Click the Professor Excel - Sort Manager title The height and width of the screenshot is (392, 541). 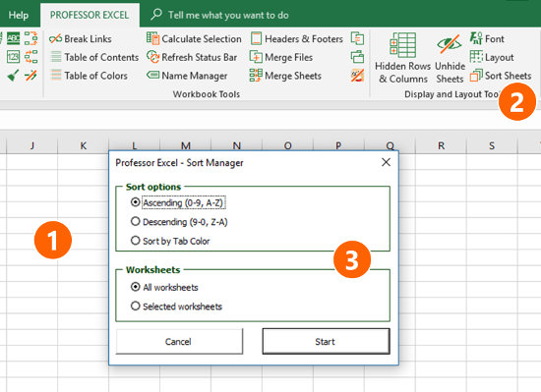[179, 162]
